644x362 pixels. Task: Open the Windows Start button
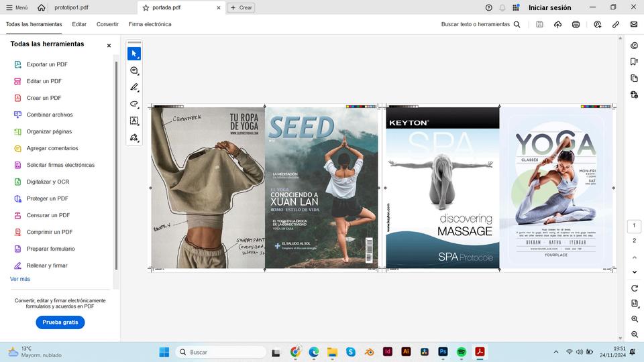tap(164, 352)
